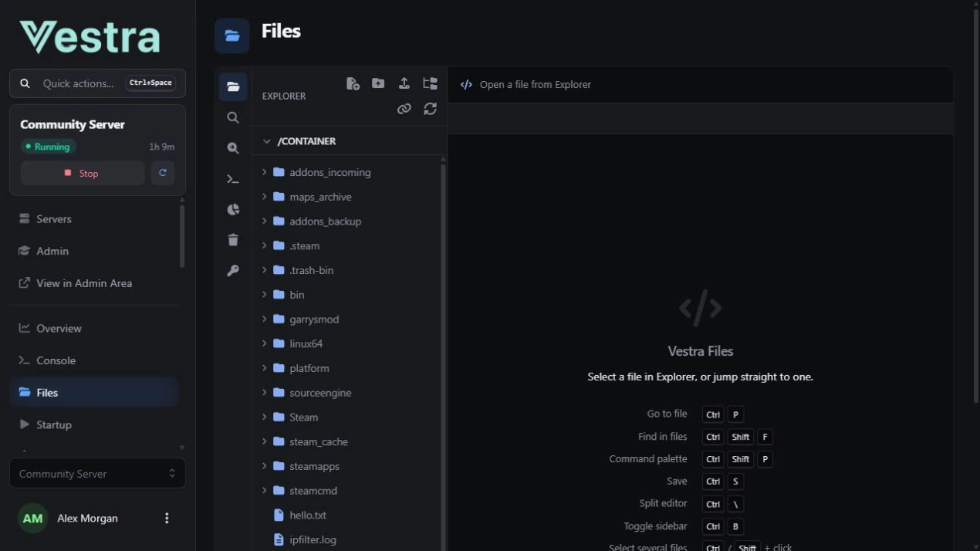This screenshot has height=551, width=980.
Task: Click the new folder icon in Explorer
Action: pyautogui.click(x=378, y=83)
